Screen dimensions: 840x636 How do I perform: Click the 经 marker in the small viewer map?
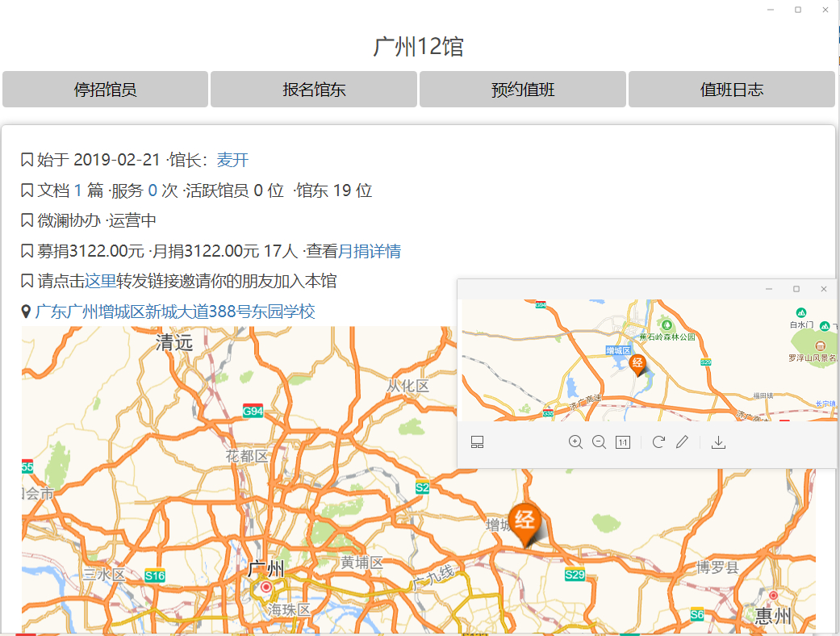pos(637,364)
